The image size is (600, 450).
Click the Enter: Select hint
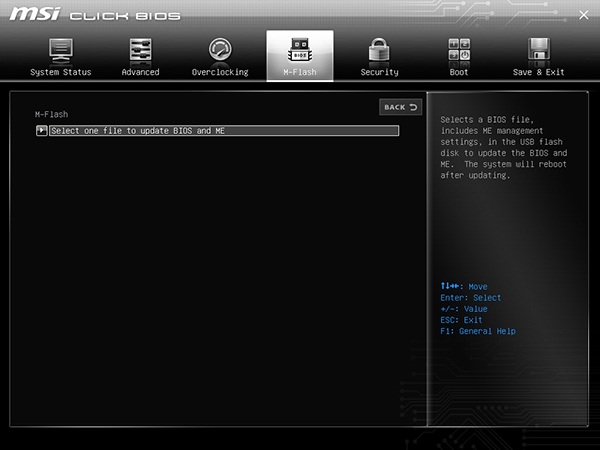(x=470, y=298)
